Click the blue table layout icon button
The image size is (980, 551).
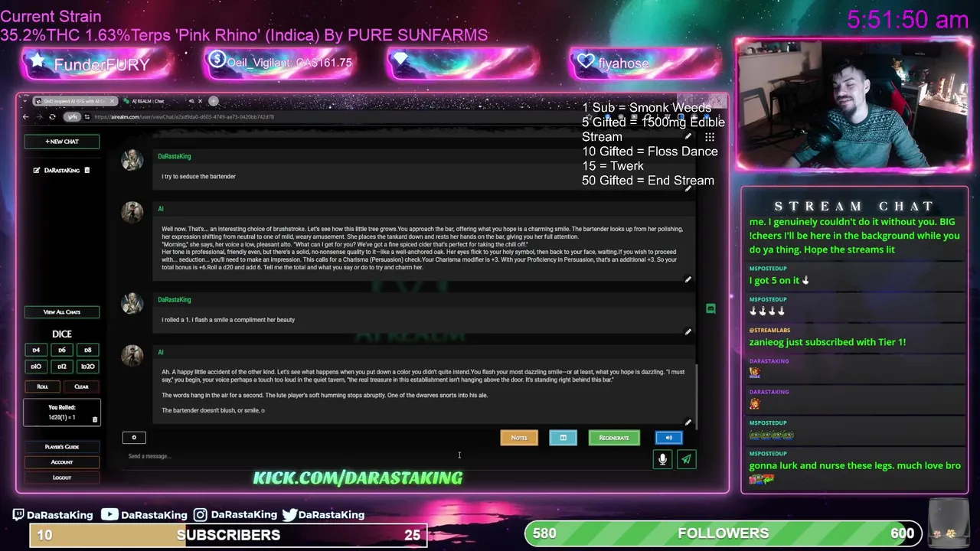pyautogui.click(x=563, y=438)
